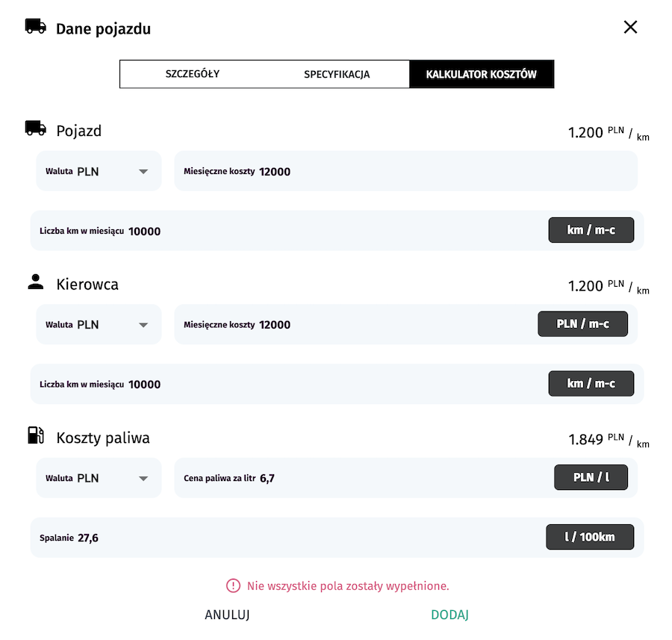Click the l / 100km unit button
Image resolution: width=672 pixels, height=640 pixels.
(x=590, y=537)
